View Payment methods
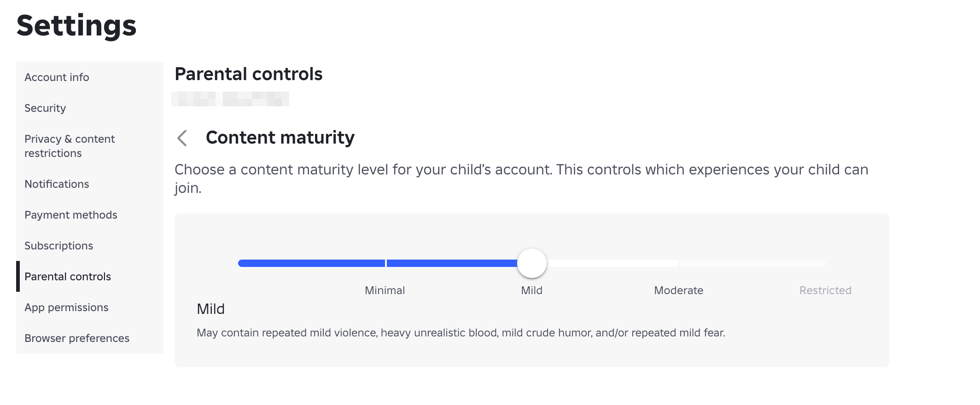This screenshot has height=405, width=980. tap(71, 214)
